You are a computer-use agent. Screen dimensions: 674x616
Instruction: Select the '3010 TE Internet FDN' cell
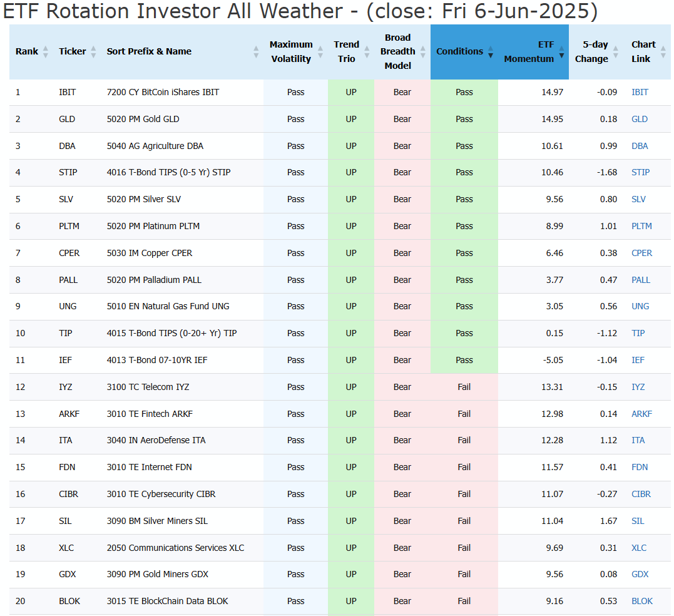click(x=182, y=467)
